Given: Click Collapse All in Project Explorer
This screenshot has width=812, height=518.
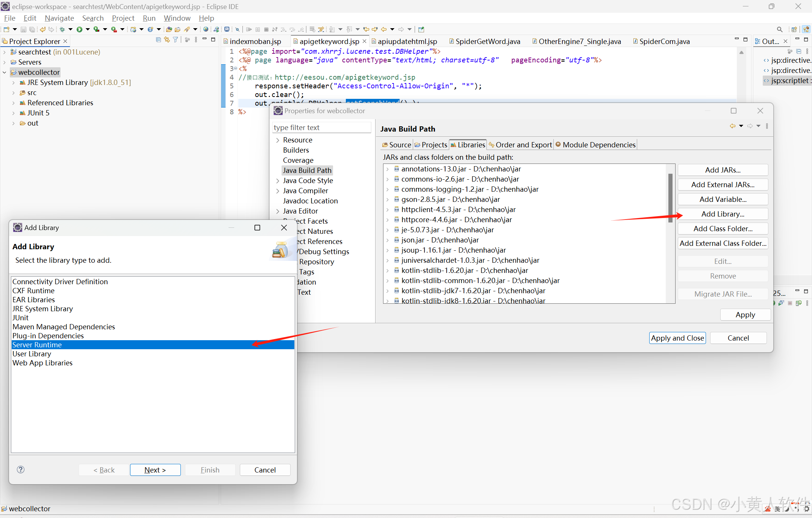Looking at the screenshot, I should point(158,40).
